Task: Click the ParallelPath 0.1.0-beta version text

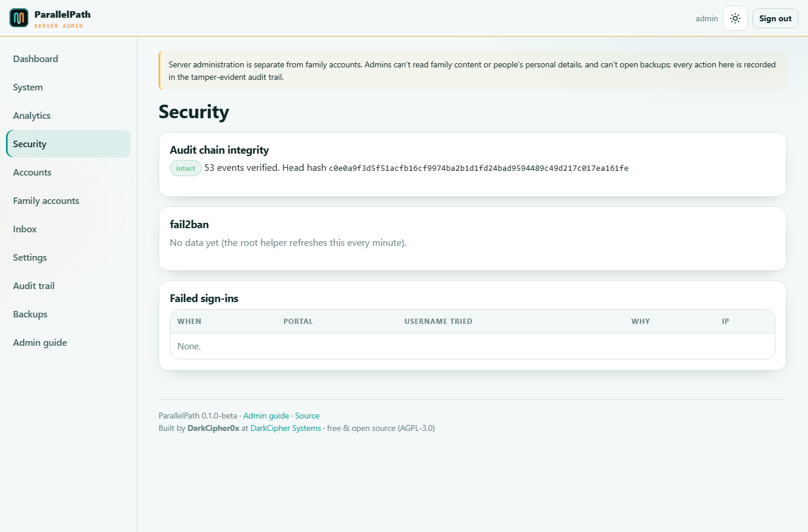Action: click(x=198, y=416)
